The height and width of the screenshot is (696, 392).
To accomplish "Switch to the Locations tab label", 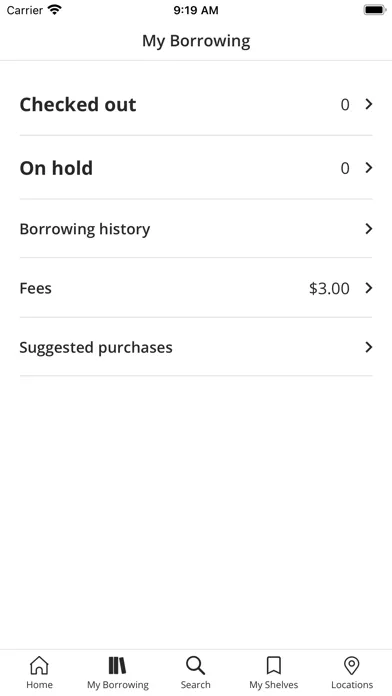I will pyautogui.click(x=352, y=685).
